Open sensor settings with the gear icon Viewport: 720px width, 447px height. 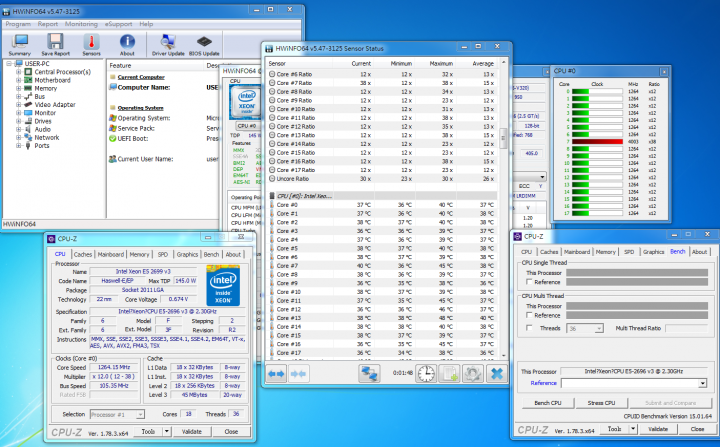pos(472,373)
